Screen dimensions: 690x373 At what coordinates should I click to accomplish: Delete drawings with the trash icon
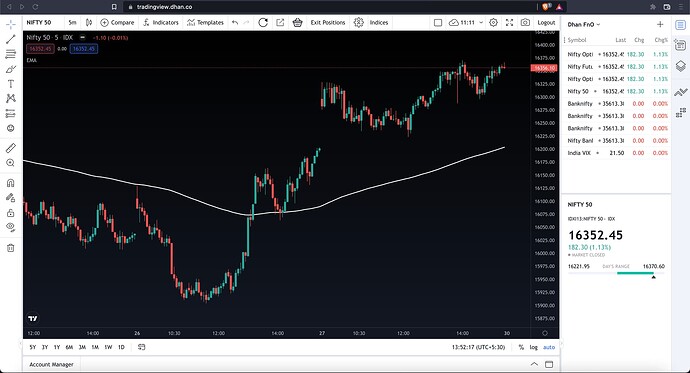[x=11, y=248]
